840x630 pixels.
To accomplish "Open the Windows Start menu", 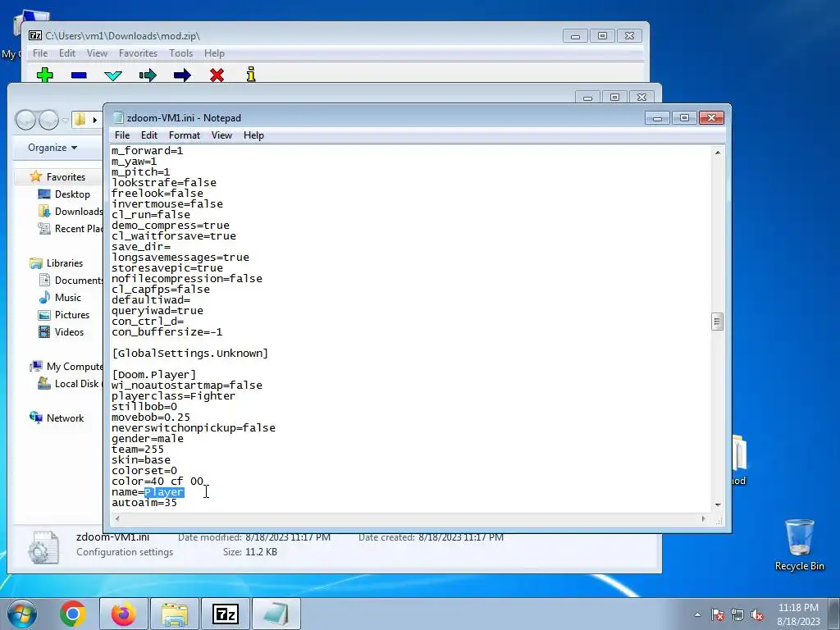I will point(22,614).
